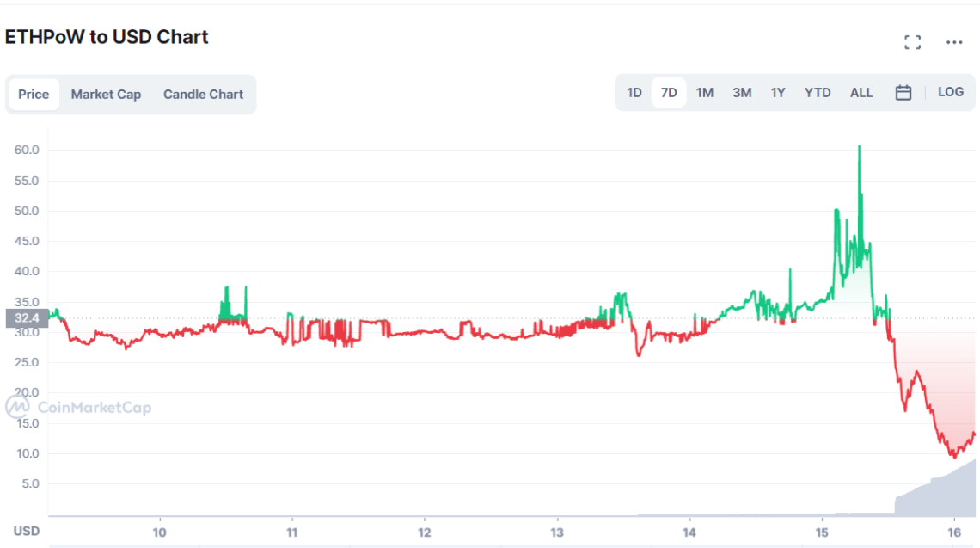Click the CoinMarketCap watermark logo
This screenshot has height=548, width=980.
pos(78,407)
